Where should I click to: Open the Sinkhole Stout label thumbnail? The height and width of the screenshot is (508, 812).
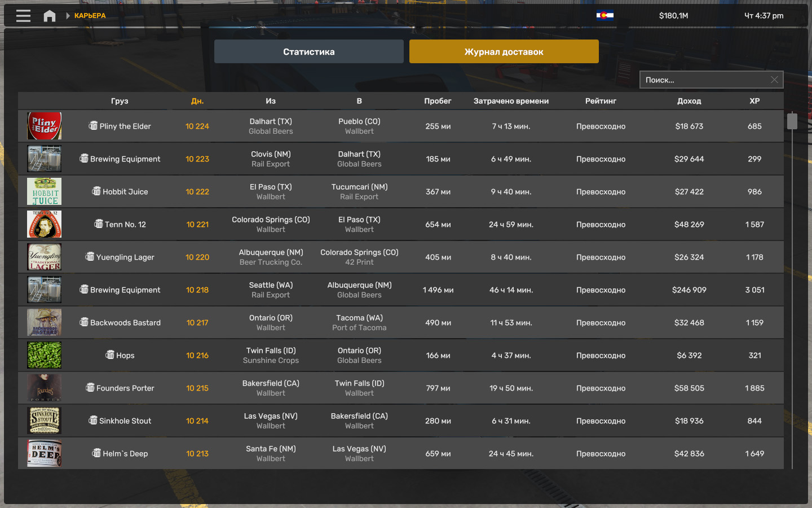[45, 421]
